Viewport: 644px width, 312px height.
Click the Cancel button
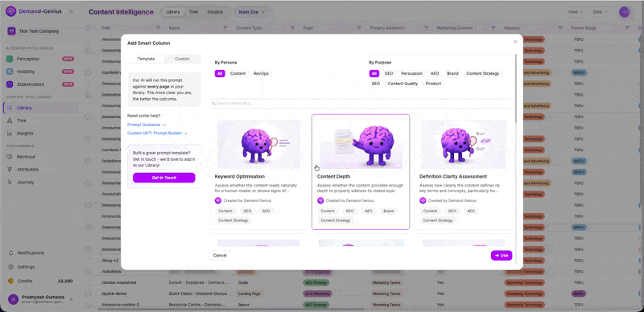pos(220,256)
